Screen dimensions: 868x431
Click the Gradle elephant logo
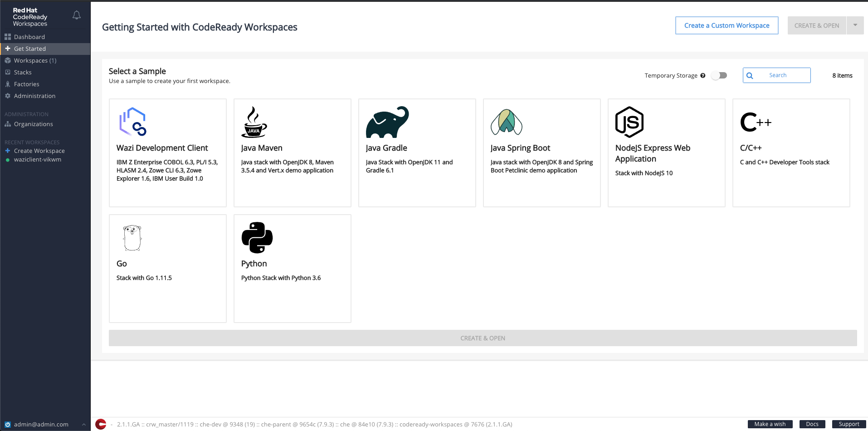click(x=387, y=122)
